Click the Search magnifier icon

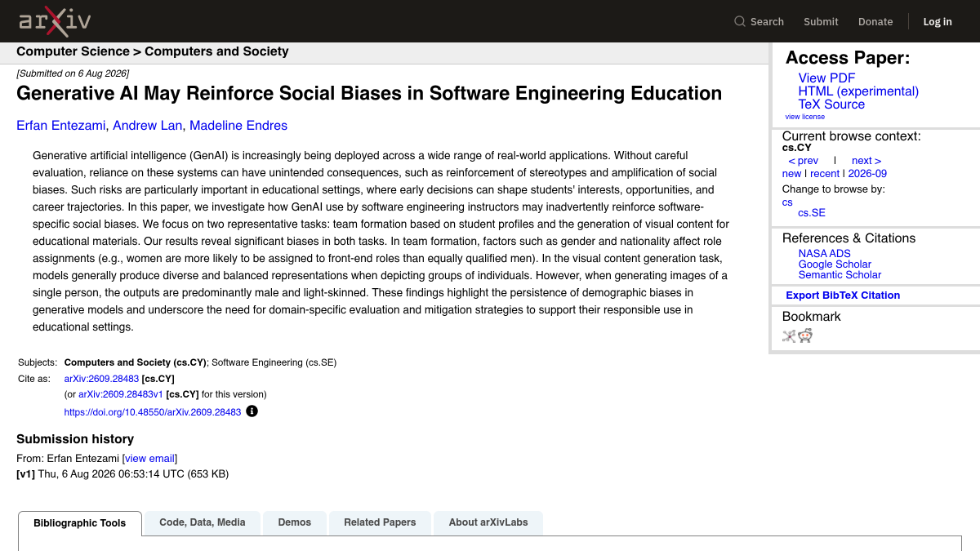pos(740,21)
